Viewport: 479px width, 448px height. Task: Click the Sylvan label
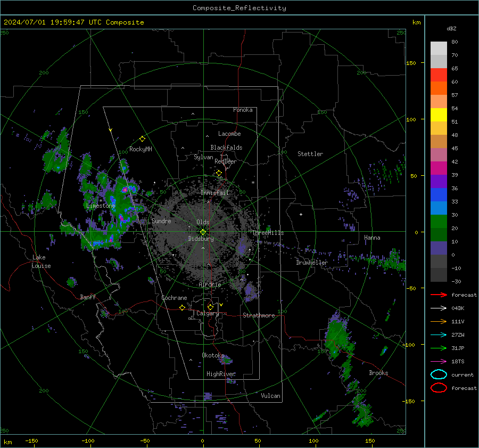tap(203, 157)
